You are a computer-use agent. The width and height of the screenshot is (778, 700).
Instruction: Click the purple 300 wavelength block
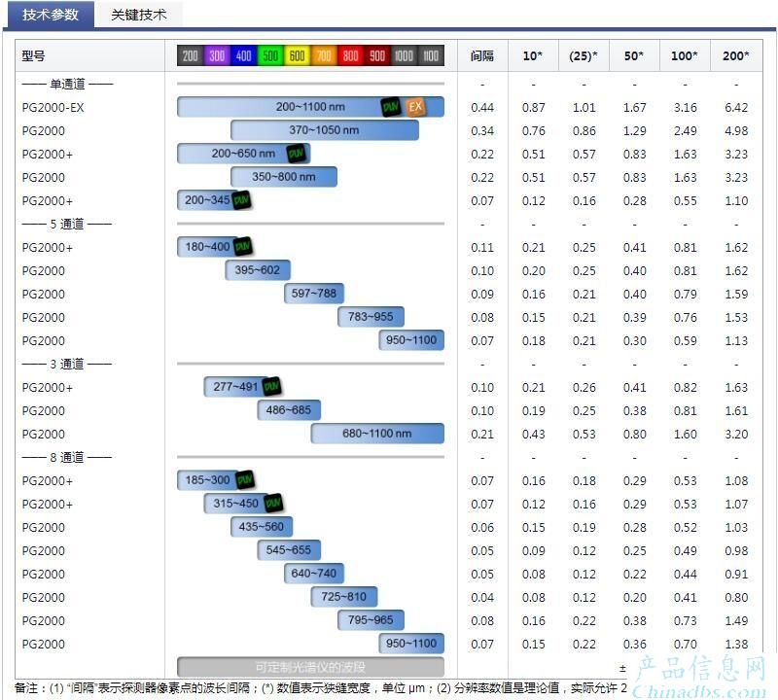[x=217, y=55]
